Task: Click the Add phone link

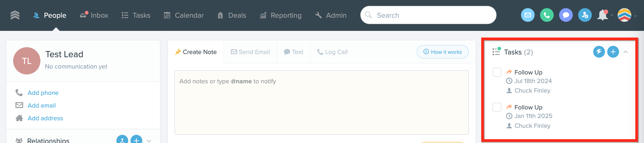Action: pyautogui.click(x=43, y=93)
